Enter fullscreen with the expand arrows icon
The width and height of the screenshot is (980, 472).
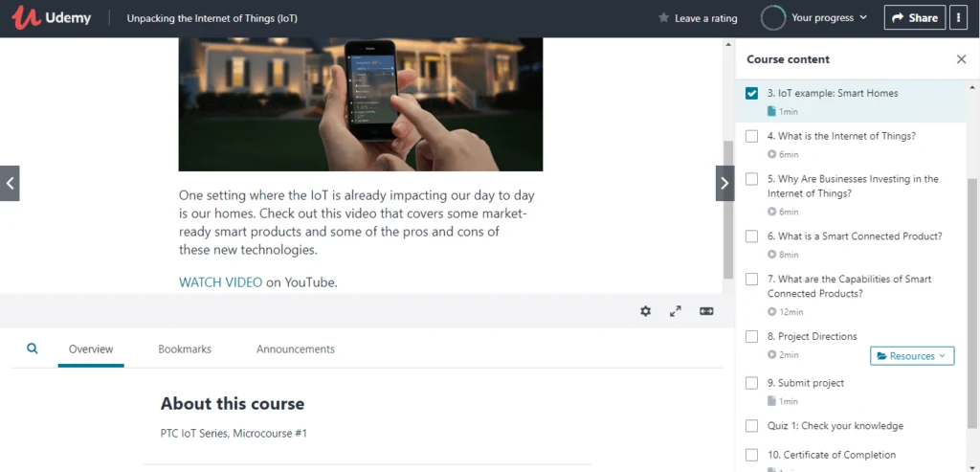676,311
